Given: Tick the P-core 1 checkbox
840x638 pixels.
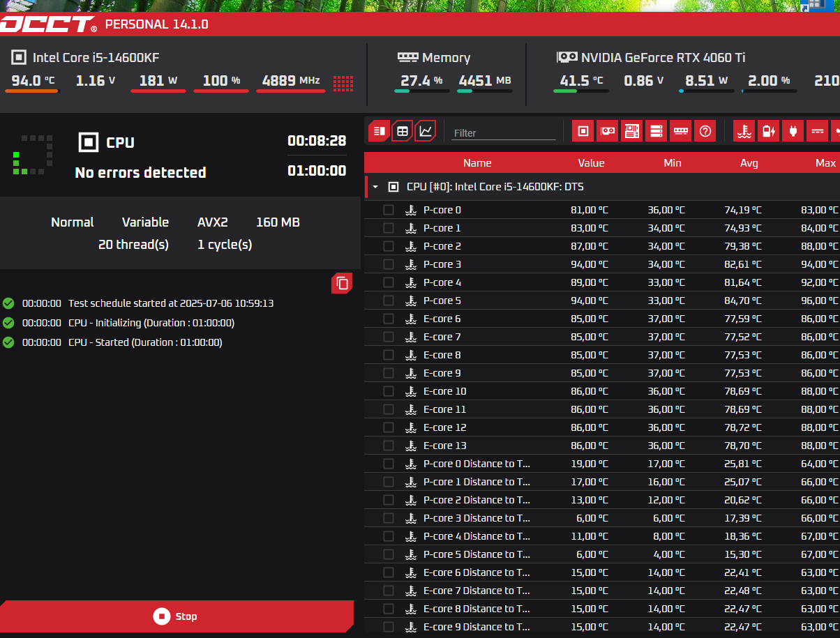Looking at the screenshot, I should pos(389,228).
